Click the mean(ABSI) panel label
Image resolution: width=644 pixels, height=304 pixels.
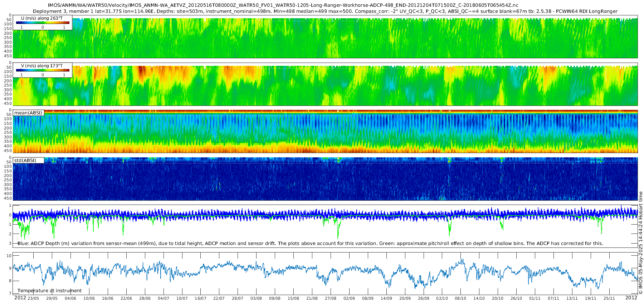pos(28,113)
